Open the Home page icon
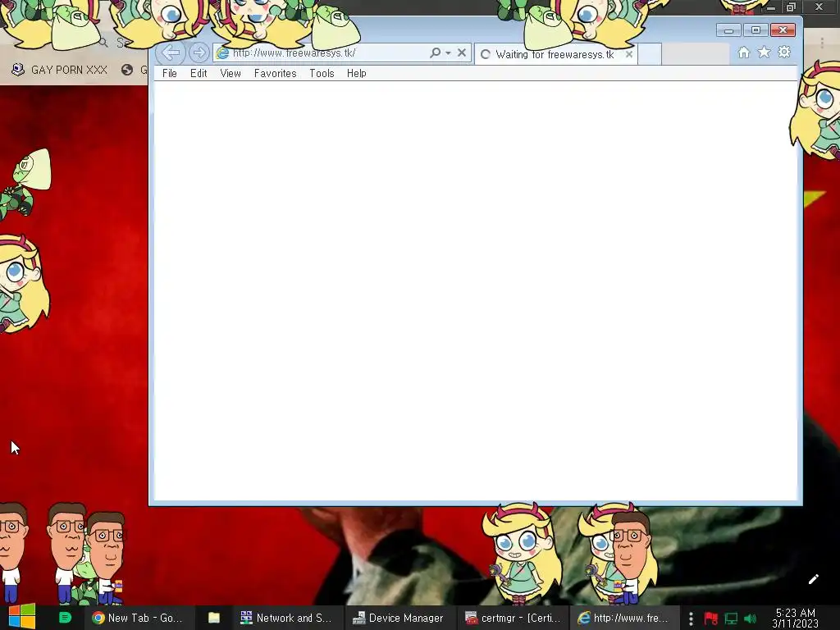 coord(743,52)
